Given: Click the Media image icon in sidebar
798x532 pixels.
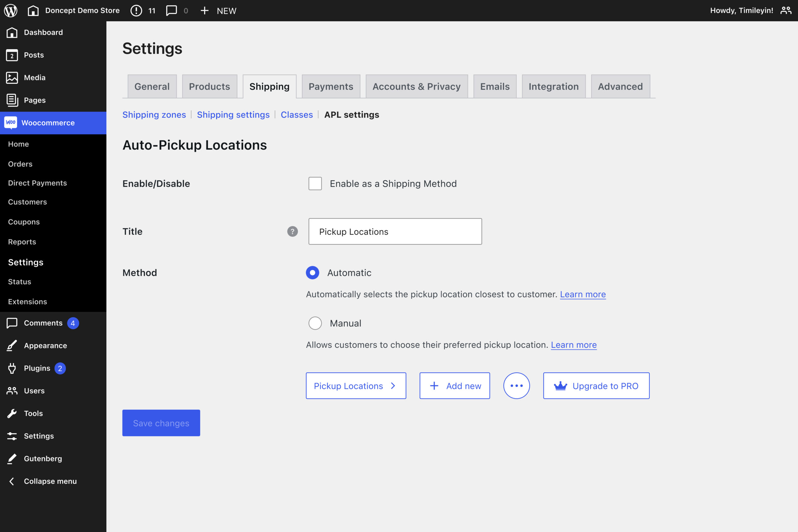Looking at the screenshot, I should coord(12,77).
